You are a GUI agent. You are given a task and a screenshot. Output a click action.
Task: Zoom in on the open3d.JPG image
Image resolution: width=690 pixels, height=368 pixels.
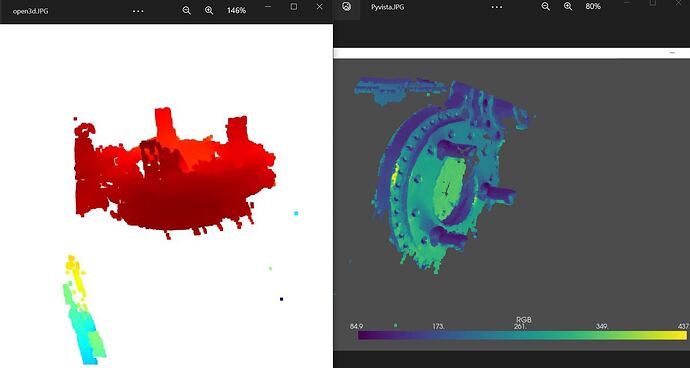click(x=209, y=11)
